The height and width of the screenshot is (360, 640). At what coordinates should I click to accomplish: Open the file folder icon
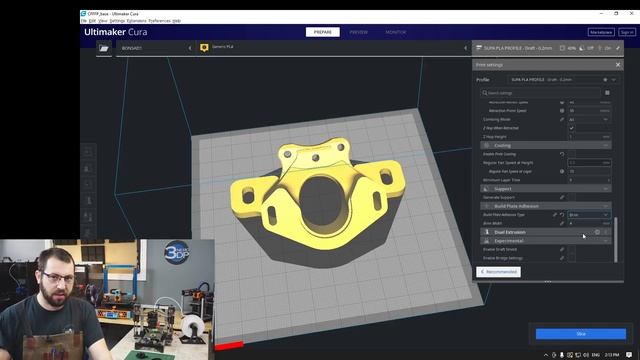tap(104, 48)
